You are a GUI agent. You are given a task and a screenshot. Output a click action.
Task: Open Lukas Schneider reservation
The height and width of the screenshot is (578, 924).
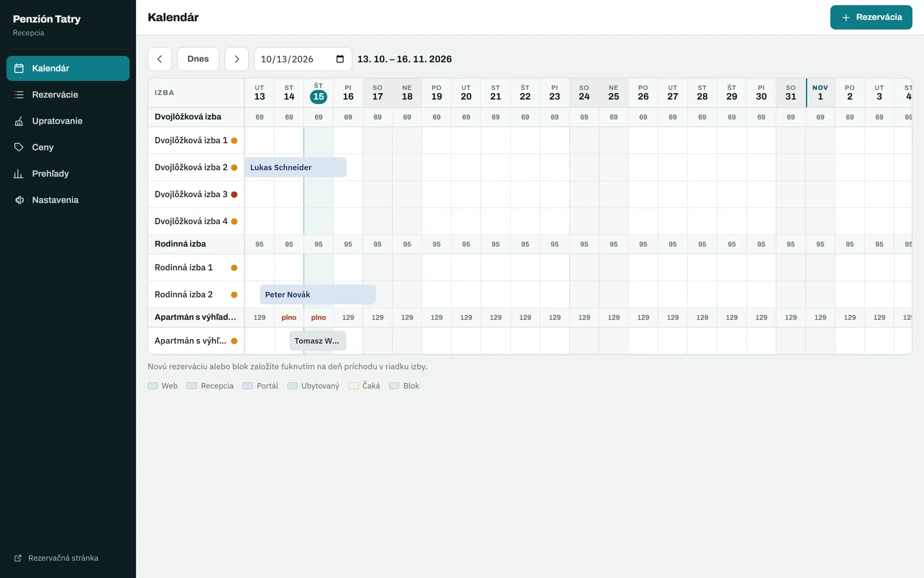295,168
